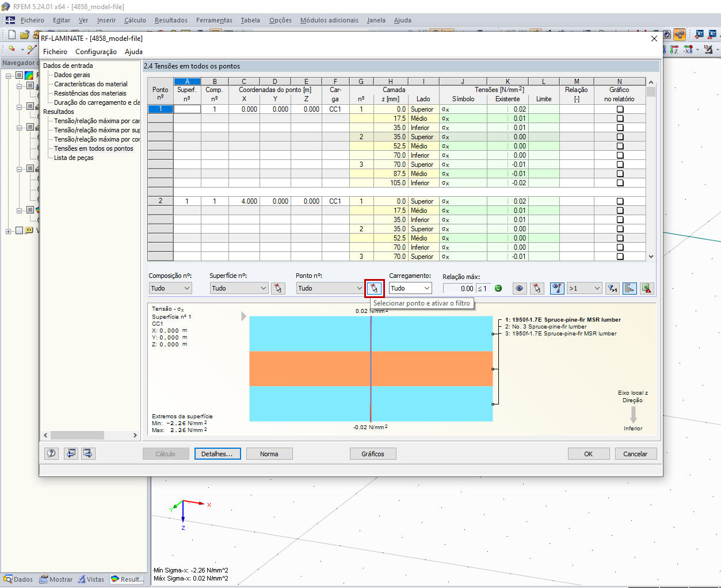Switch to the Mostrar navigator tab
Viewport: 721px width, 588px height.
click(56, 579)
